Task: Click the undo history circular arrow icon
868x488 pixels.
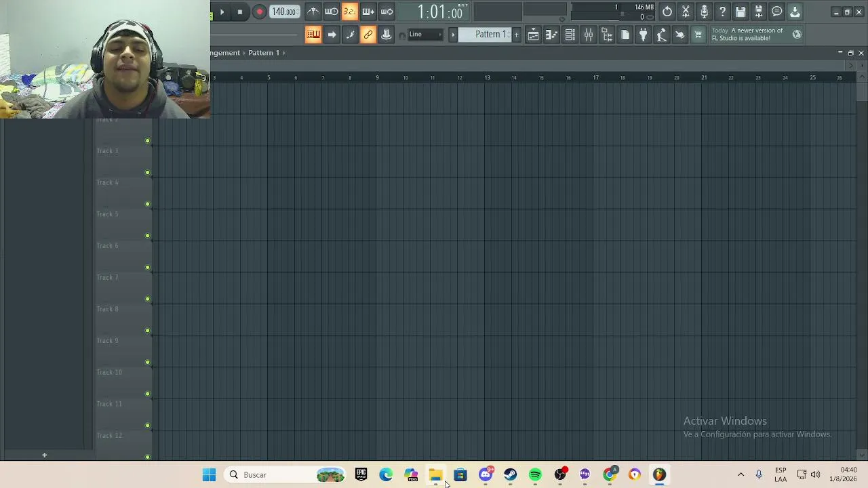Action: click(667, 12)
